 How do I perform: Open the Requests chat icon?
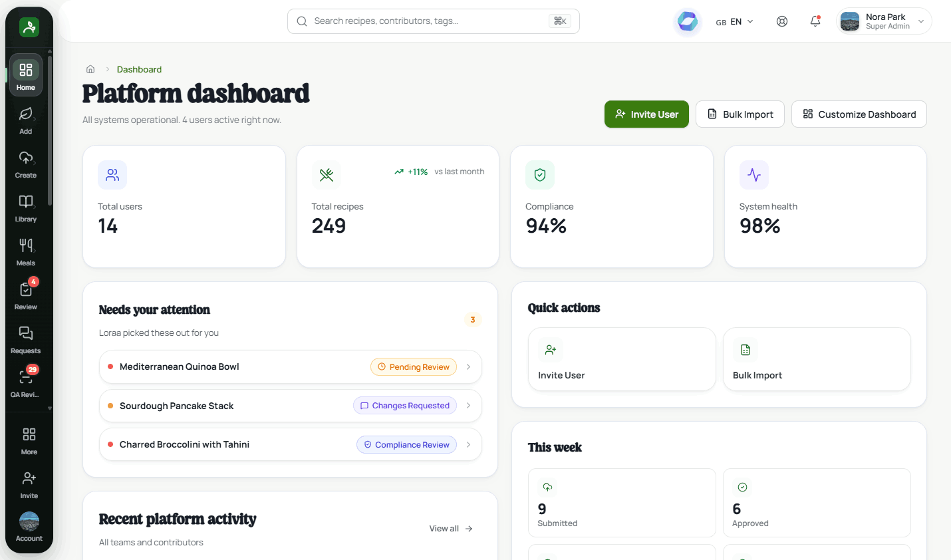click(26, 333)
